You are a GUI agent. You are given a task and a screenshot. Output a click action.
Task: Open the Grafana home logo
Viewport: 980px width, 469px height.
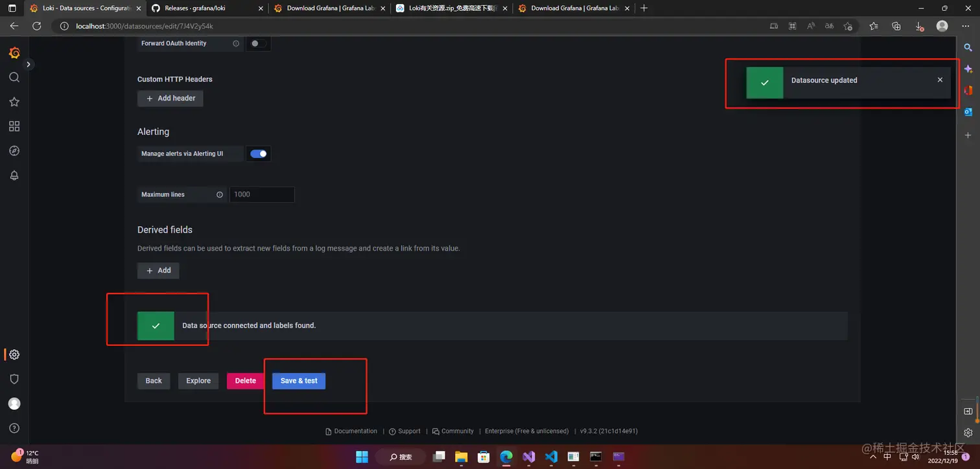(14, 53)
